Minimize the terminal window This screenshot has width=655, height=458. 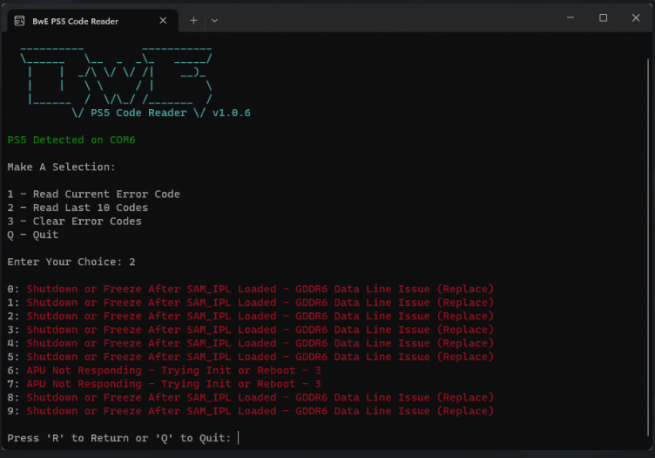[567, 18]
